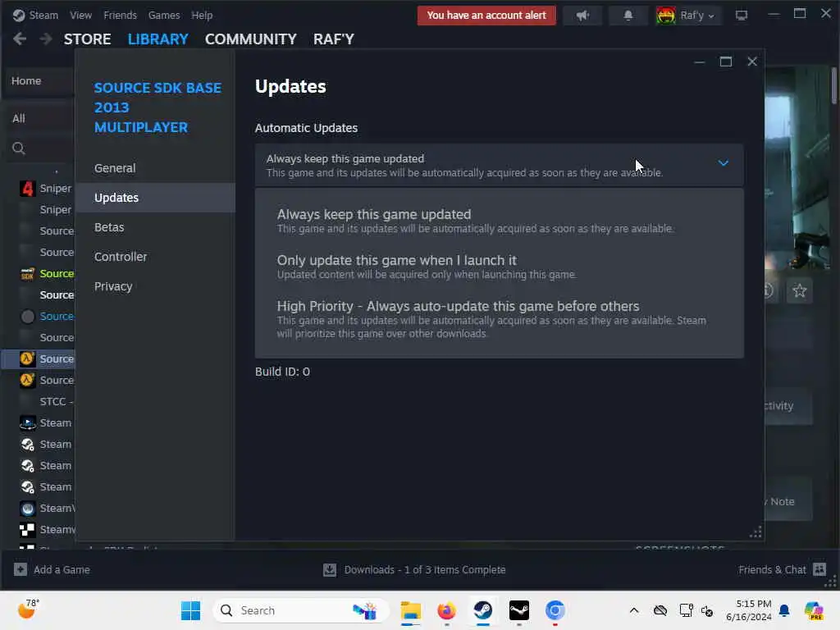Open the Friends menu
Image resolution: width=840 pixels, height=630 pixels.
(120, 15)
